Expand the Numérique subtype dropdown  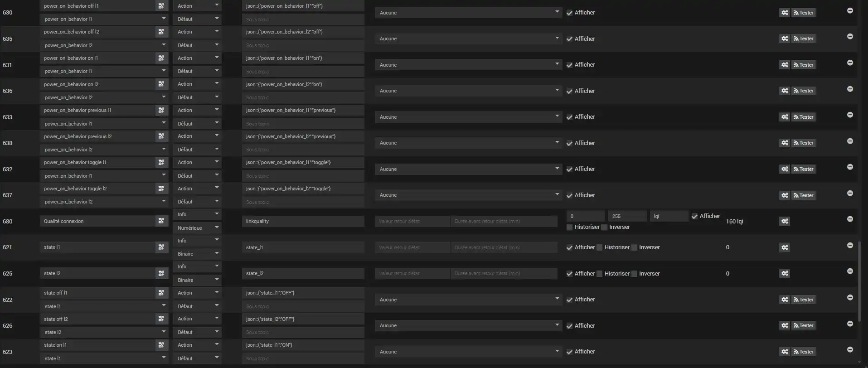point(197,228)
